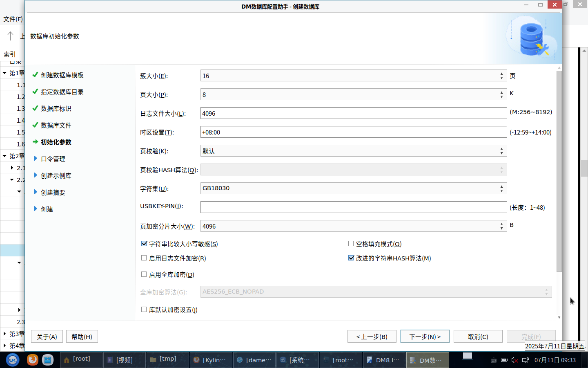This screenshot has width=588, height=368.
Task: Open the network tray icon
Action: pos(526,360)
